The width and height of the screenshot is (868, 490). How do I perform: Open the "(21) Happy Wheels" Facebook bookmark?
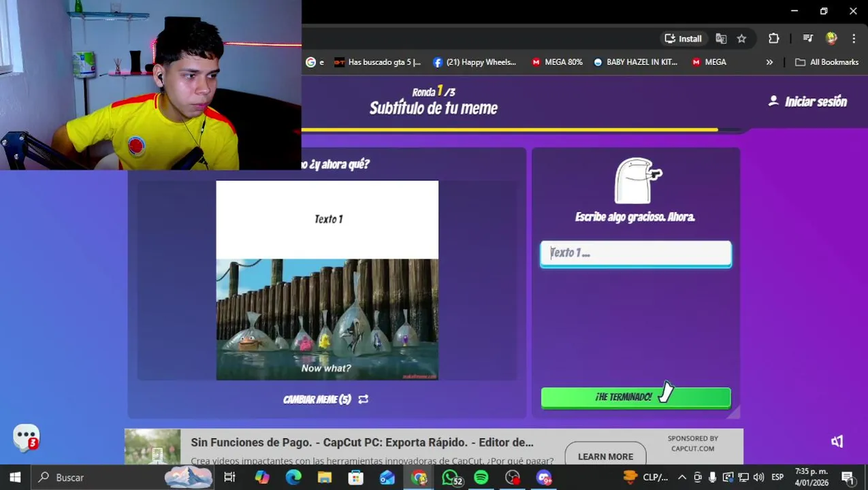475,62
